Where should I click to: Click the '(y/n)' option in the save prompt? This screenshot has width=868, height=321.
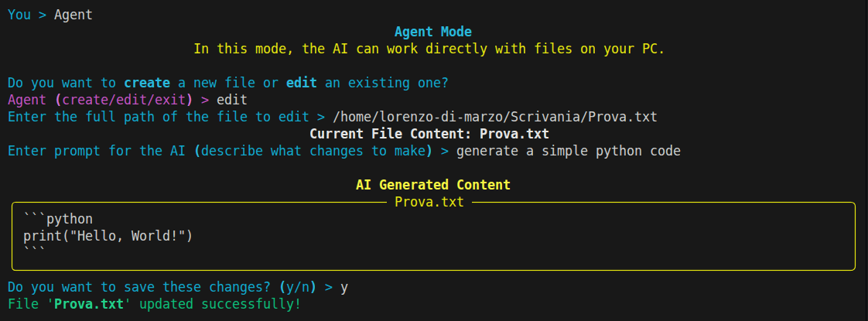pyautogui.click(x=298, y=287)
